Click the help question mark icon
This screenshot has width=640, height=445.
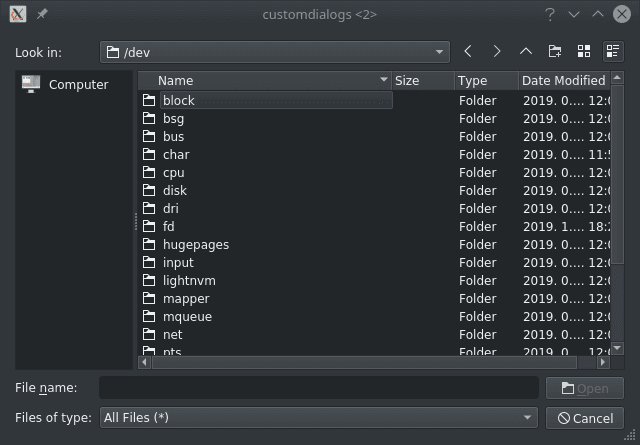coord(550,14)
